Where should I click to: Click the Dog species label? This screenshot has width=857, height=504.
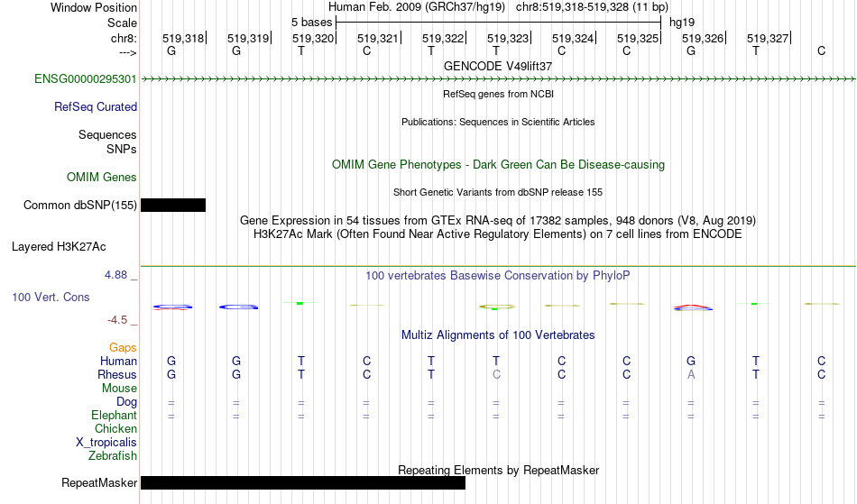[126, 402]
